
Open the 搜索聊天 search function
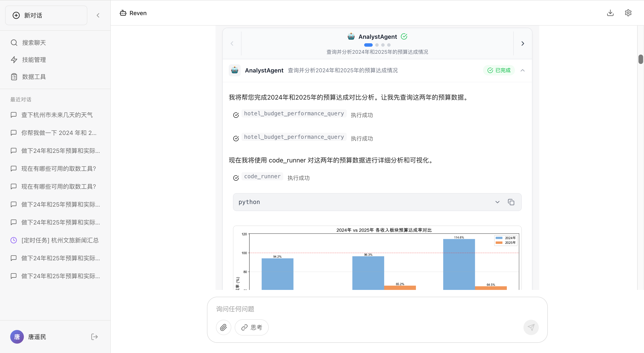(x=33, y=43)
